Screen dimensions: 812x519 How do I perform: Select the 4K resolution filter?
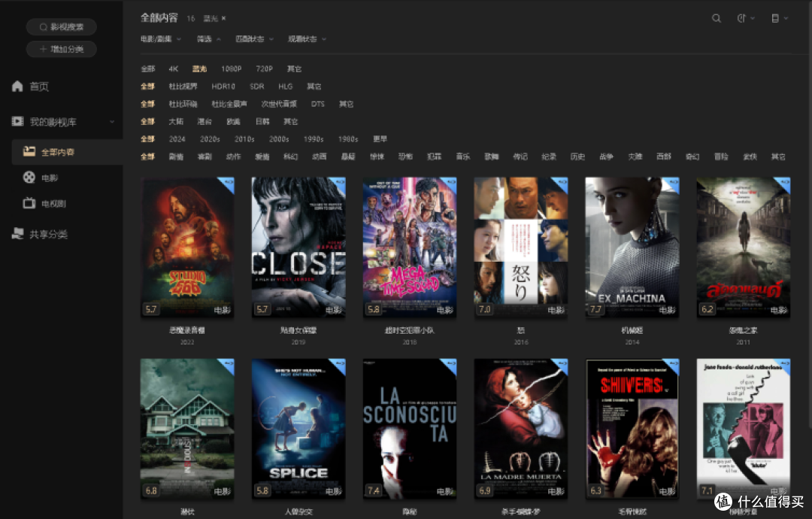coord(174,69)
